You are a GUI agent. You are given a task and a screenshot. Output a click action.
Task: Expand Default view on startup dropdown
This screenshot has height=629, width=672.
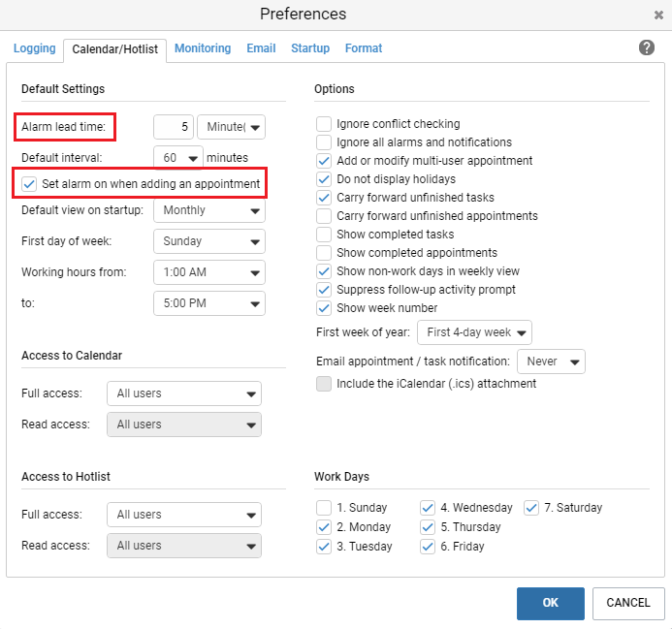pos(209,210)
